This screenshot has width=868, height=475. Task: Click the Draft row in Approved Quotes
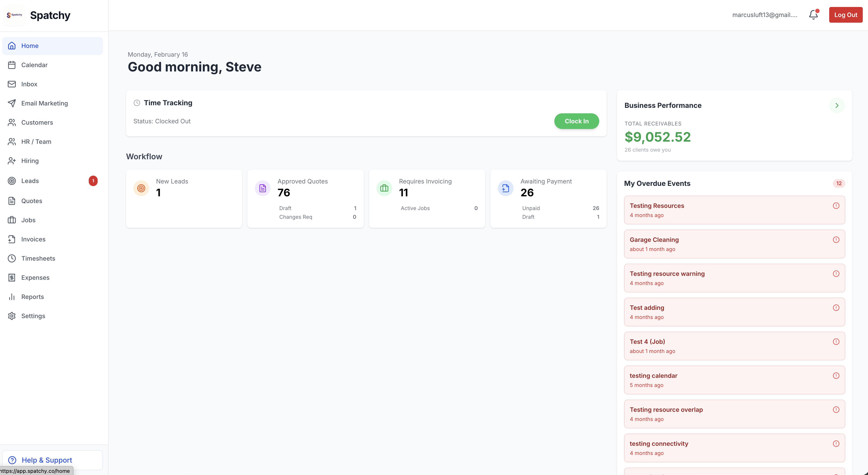[317, 209]
